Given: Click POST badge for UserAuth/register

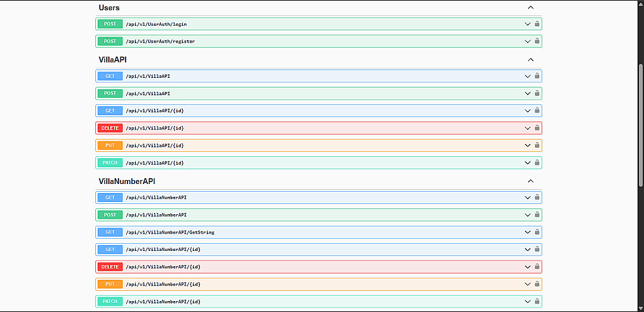Looking at the screenshot, I should (x=110, y=41).
